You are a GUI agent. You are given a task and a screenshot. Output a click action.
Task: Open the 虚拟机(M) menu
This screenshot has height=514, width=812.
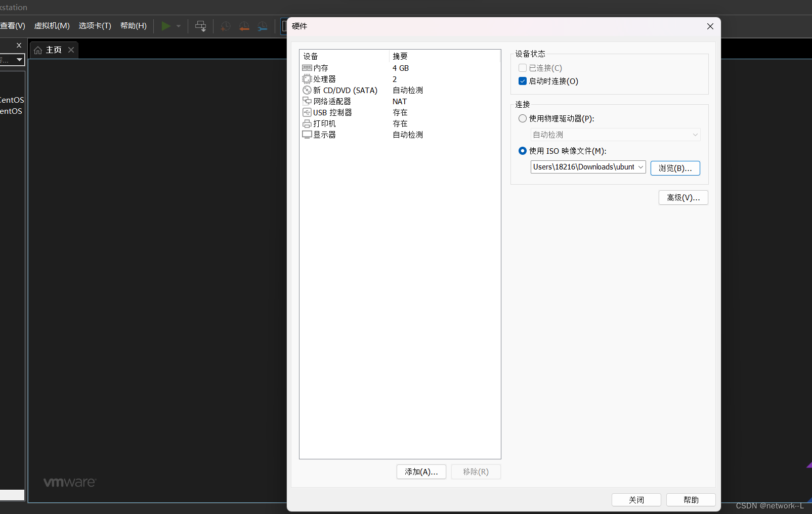52,26
